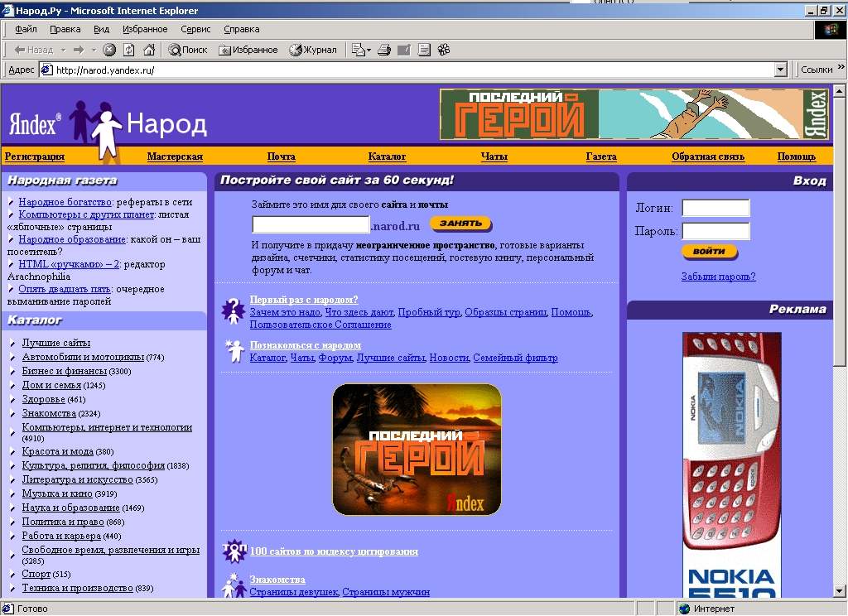Image resolution: width=848 pixels, height=616 pixels.
Task: Open the Вид menu
Action: click(102, 29)
